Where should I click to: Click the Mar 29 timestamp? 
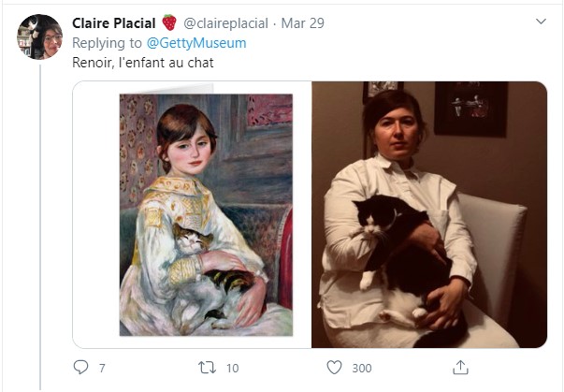(303, 22)
